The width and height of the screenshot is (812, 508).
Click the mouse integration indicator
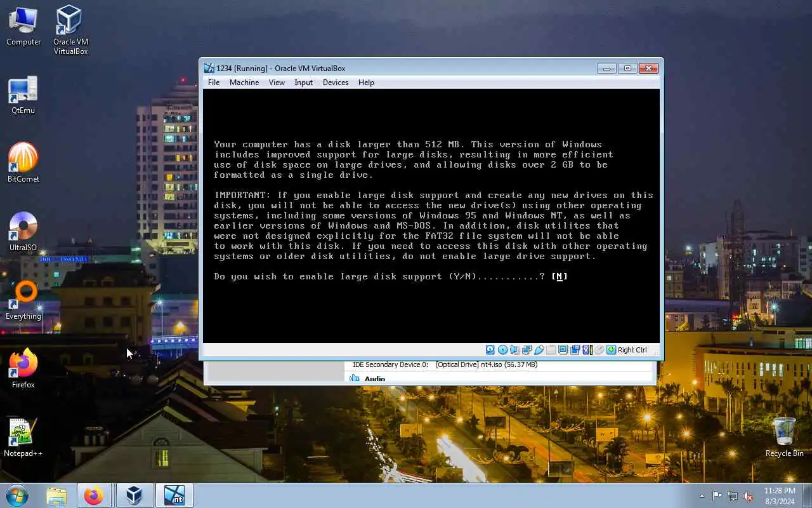pyautogui.click(x=599, y=350)
